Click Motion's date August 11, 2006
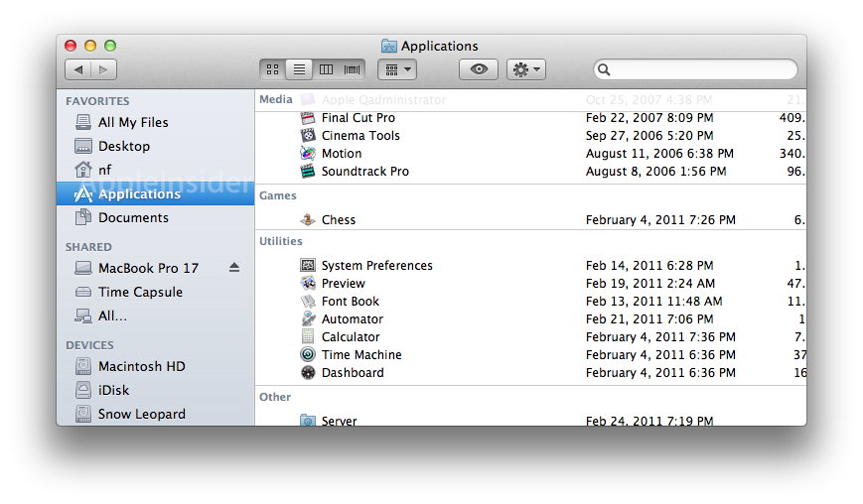 (659, 154)
